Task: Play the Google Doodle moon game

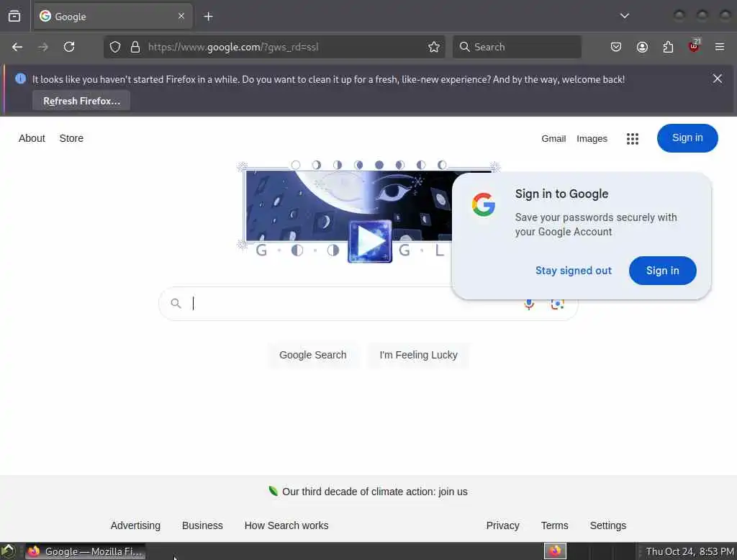Action: (x=370, y=241)
